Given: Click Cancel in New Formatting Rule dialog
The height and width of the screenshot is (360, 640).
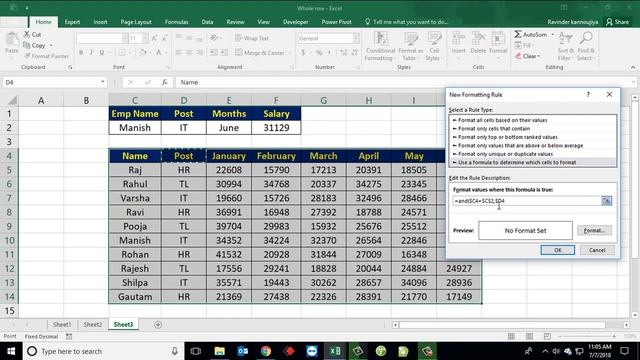Looking at the screenshot, I should click(x=597, y=250).
